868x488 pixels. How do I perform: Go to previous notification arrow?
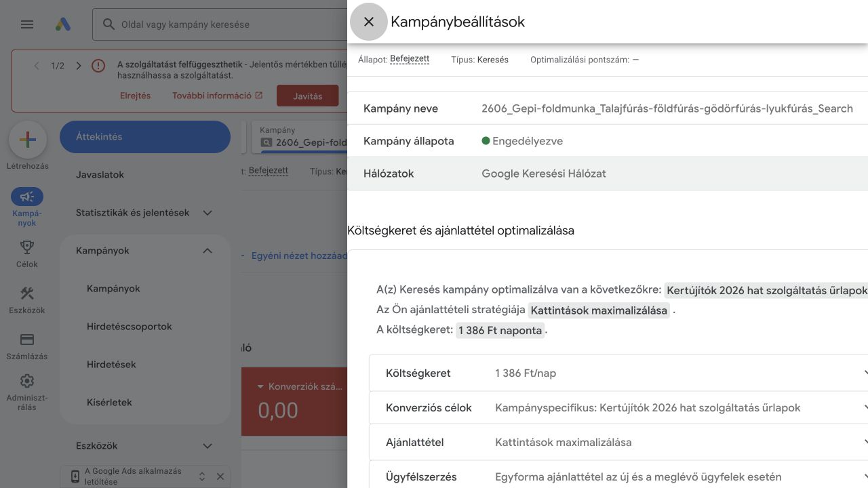coord(37,66)
